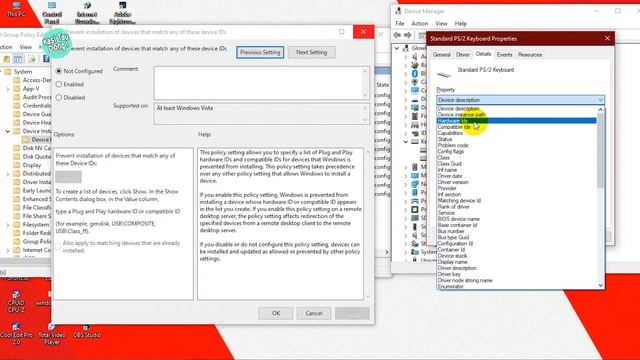
Task: Select Compatible Ids in the property list
Action: coord(517,127)
